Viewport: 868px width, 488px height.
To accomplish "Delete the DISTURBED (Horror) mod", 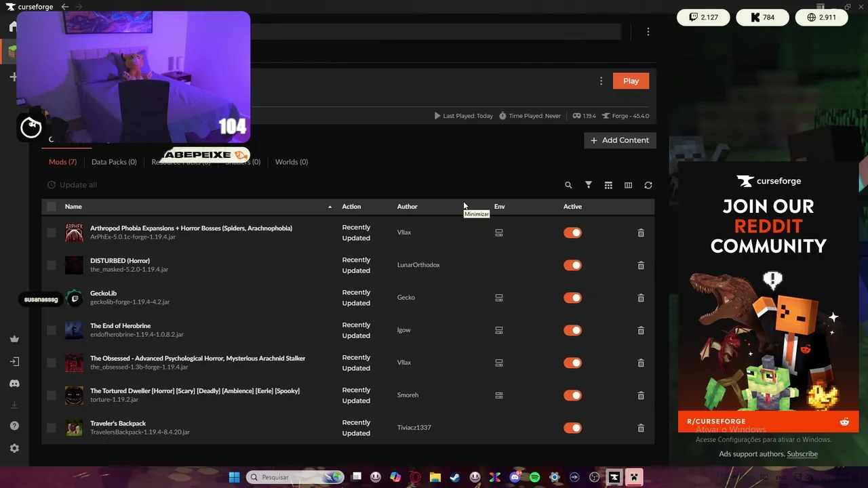I will [x=641, y=265].
